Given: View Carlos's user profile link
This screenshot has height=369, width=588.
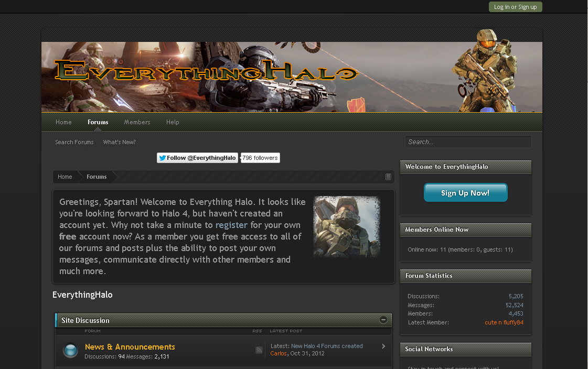Looking at the screenshot, I should (x=279, y=354).
